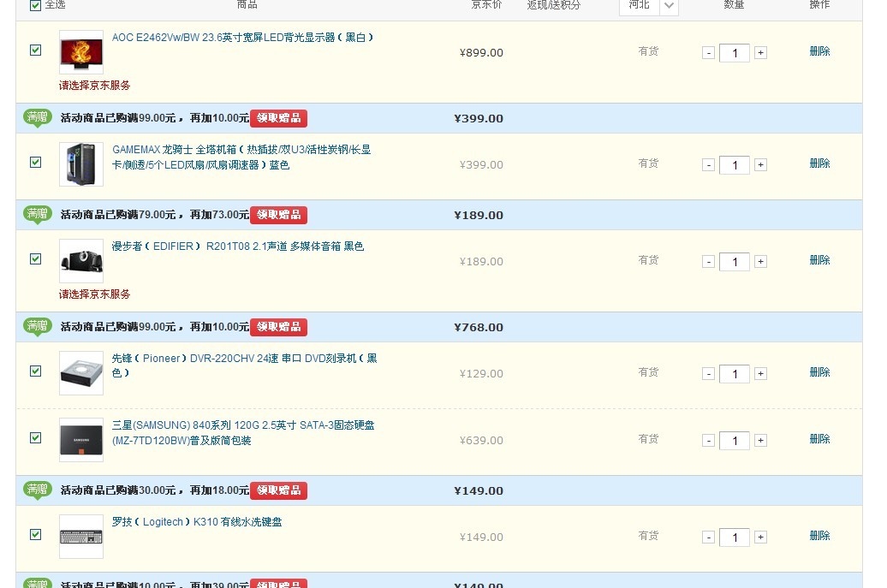
Task: Increase quantity of Logitech K310 keyboard
Action: (x=761, y=537)
